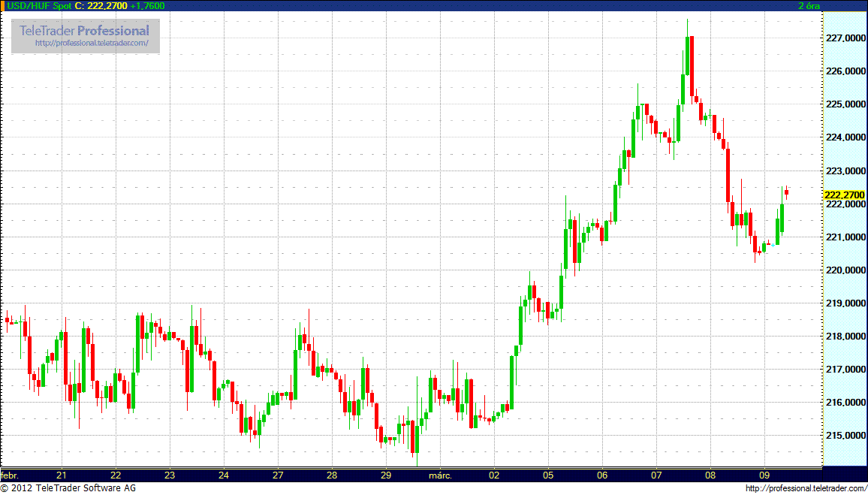The width and height of the screenshot is (868, 495).
Task: Click the '2 óra' timeframe label
Action: (x=808, y=6)
